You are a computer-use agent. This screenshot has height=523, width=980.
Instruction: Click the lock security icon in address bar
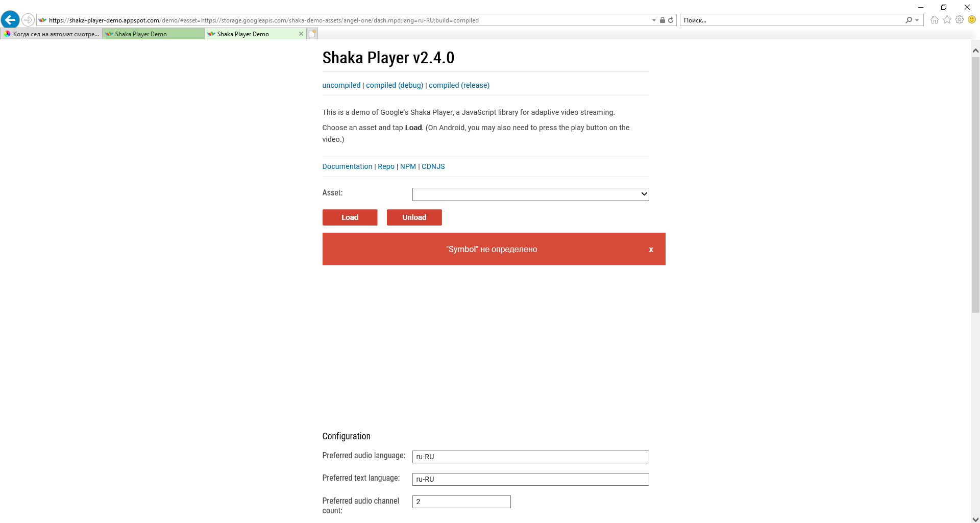(662, 20)
